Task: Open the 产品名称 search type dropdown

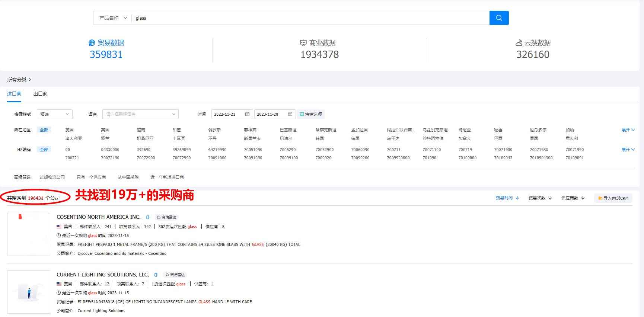Action: point(113,18)
